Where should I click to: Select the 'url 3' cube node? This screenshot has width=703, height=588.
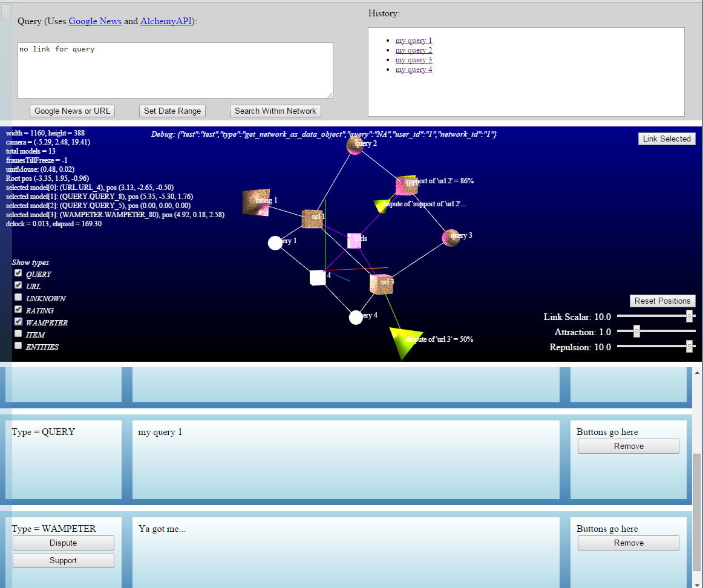coord(381,284)
